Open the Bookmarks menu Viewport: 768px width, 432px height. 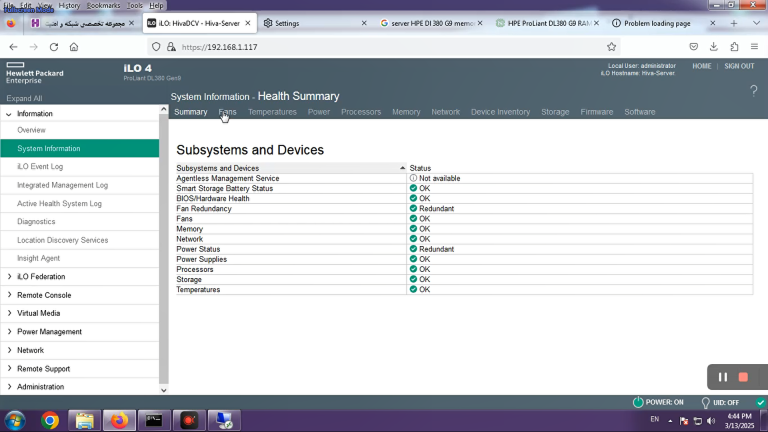coord(103,5)
